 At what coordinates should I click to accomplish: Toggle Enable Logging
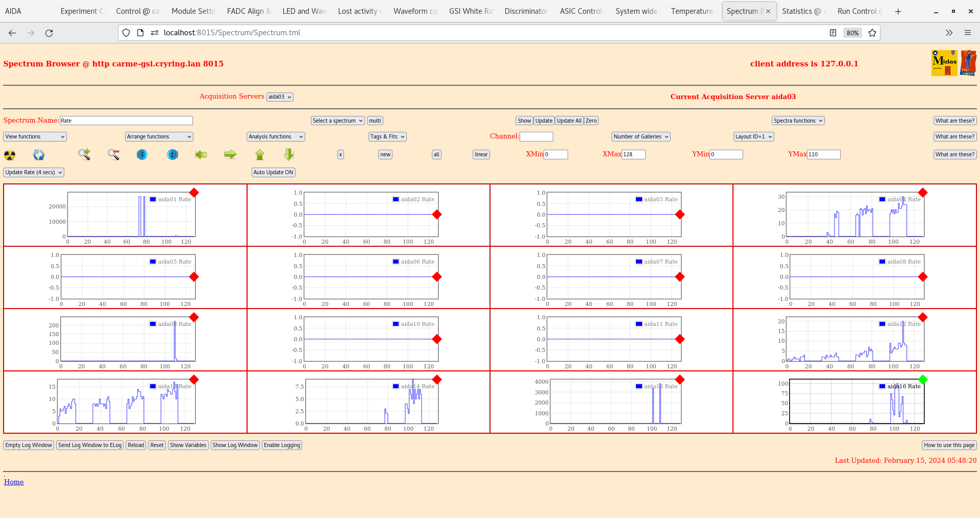(282, 445)
